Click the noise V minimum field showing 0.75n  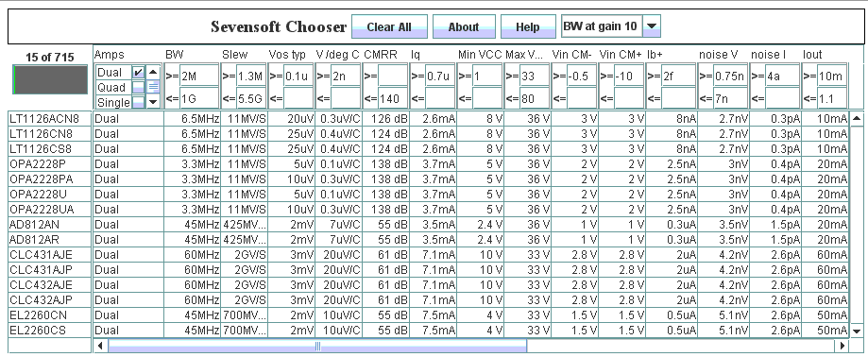click(x=730, y=76)
